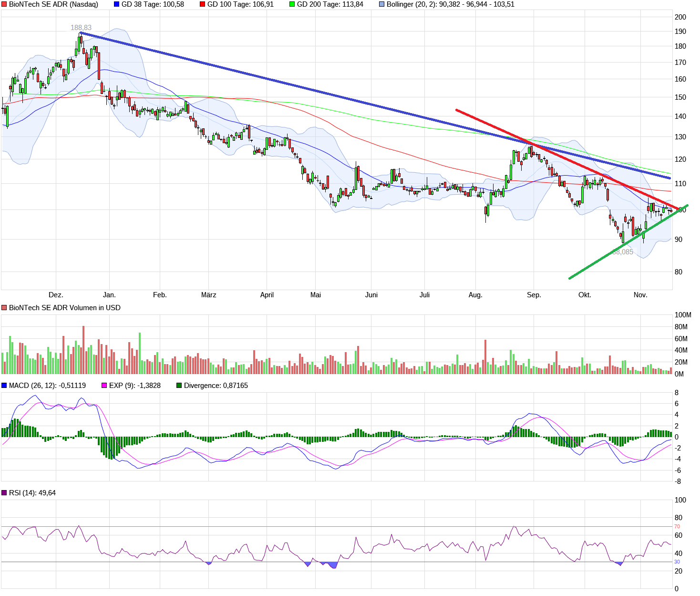Screen dimensions: 700x596
Task: Select the "März" month label on the time axis
Action: tap(208, 295)
